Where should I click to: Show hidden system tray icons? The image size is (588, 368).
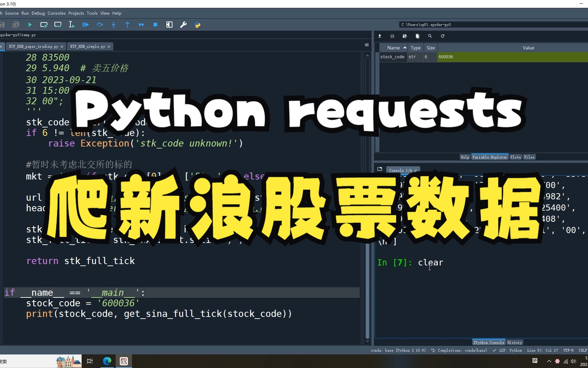coord(549,361)
